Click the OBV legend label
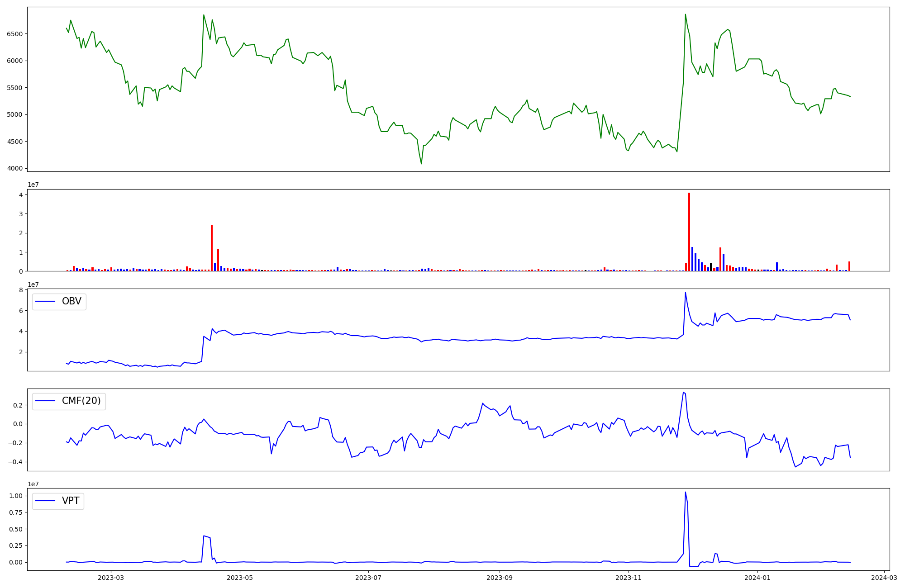The image size is (905, 588). (71, 302)
